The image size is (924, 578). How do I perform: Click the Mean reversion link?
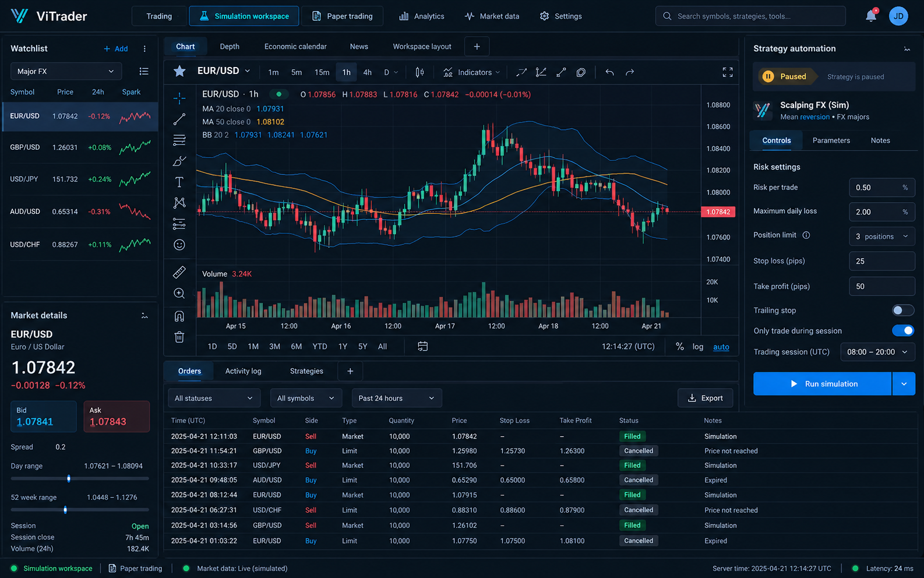[x=805, y=117]
